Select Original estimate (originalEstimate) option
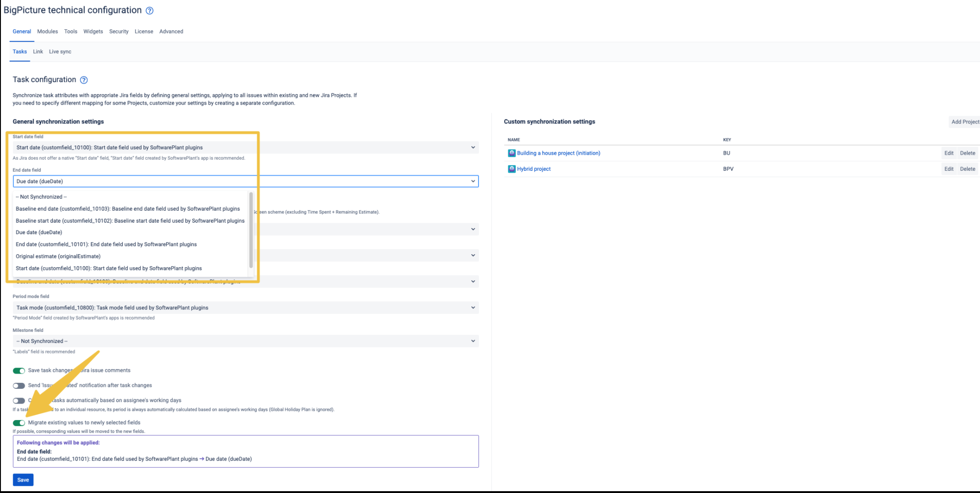Image resolution: width=980 pixels, height=493 pixels. point(131,256)
